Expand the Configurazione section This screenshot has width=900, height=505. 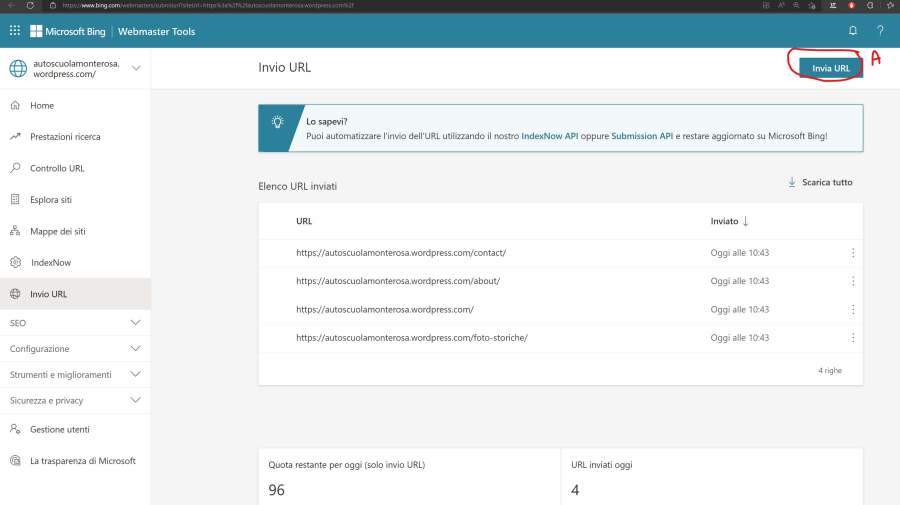click(136, 349)
